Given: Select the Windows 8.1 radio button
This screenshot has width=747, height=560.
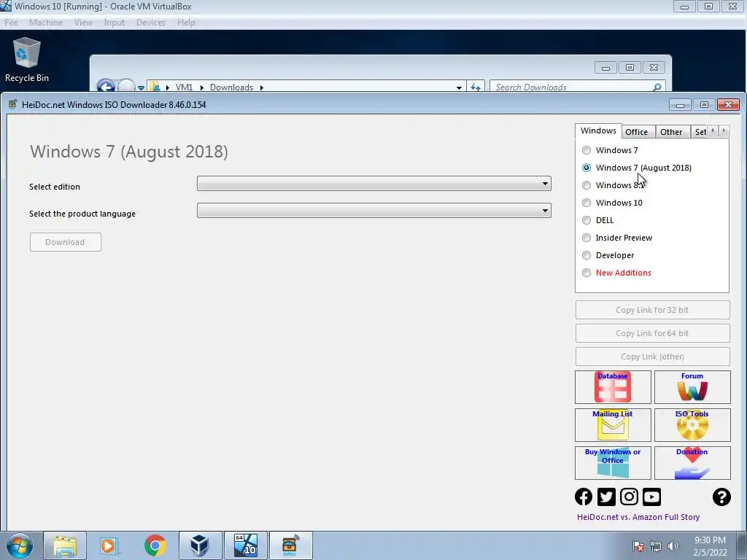Looking at the screenshot, I should pyautogui.click(x=587, y=185).
